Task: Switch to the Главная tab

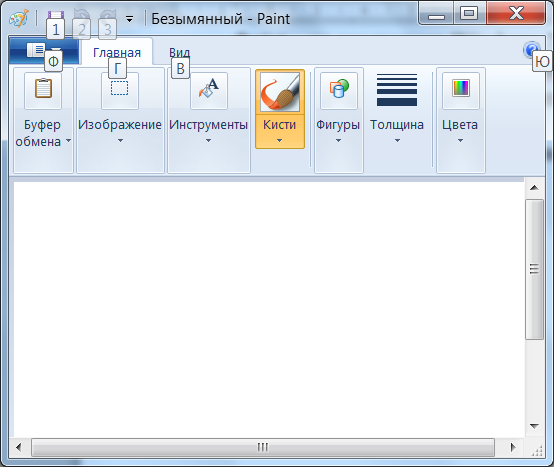Action: click(117, 52)
